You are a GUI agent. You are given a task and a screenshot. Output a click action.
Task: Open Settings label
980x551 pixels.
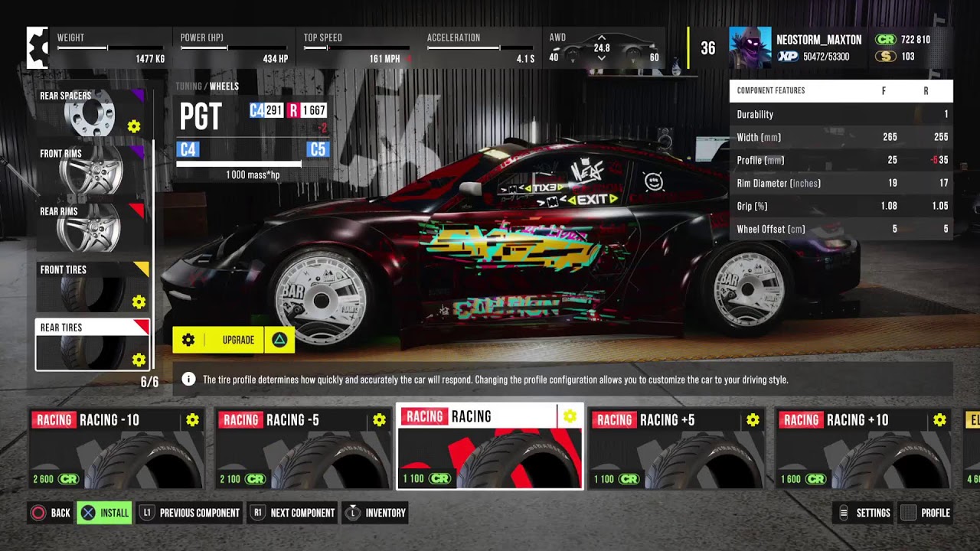pos(873,514)
